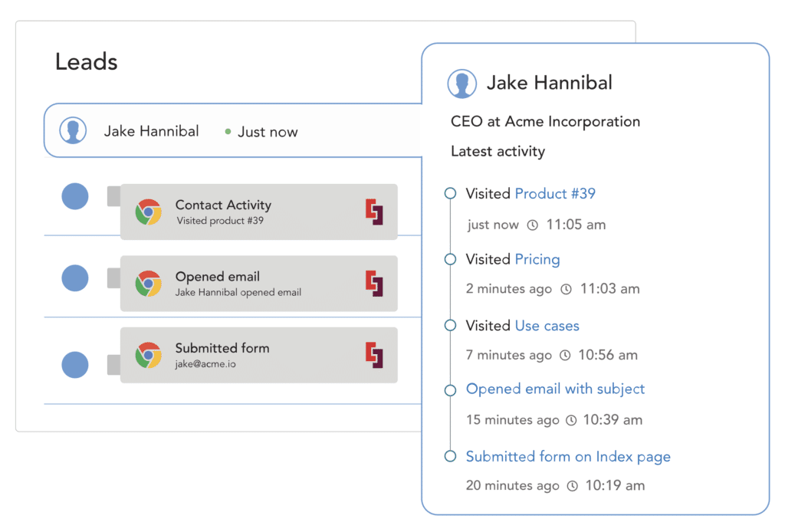Viewport: 785px width, 532px height.
Task: Click red logo icon on Opened email card
Action: click(x=374, y=284)
